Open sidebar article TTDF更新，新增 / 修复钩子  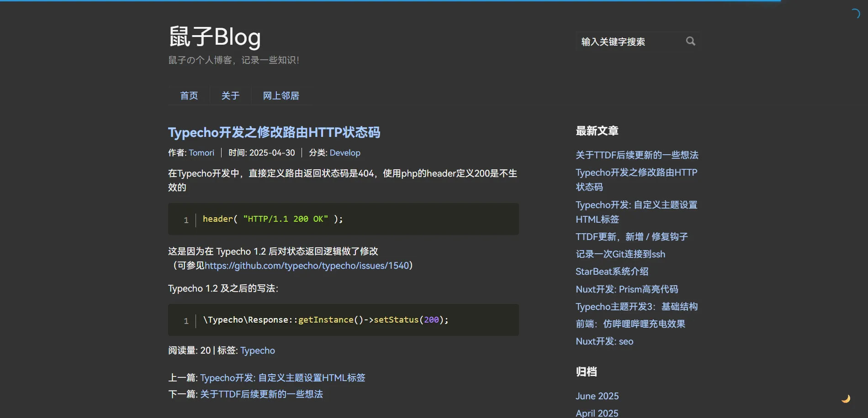click(632, 237)
